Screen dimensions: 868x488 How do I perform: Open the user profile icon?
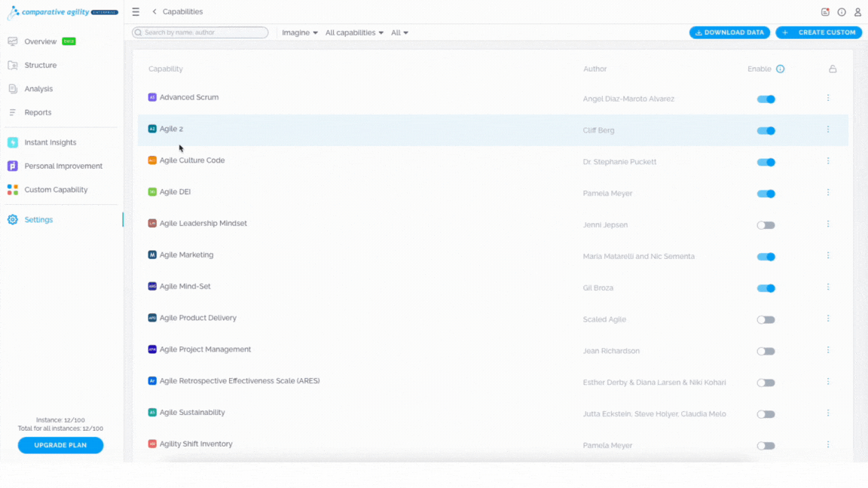click(857, 12)
